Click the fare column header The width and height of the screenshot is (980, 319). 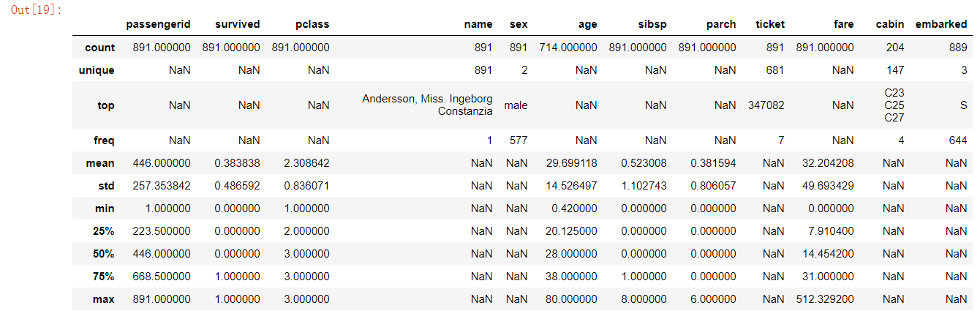[843, 24]
